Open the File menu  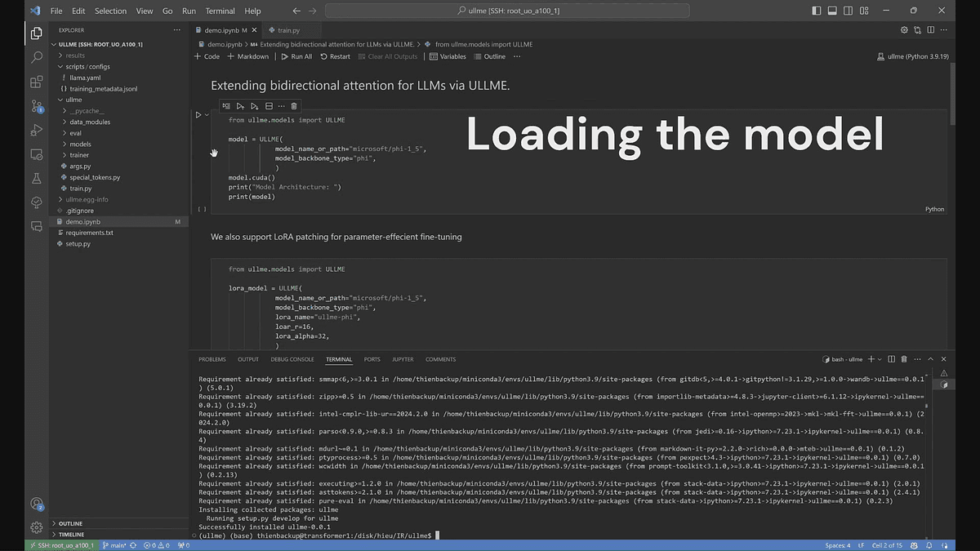(56, 11)
